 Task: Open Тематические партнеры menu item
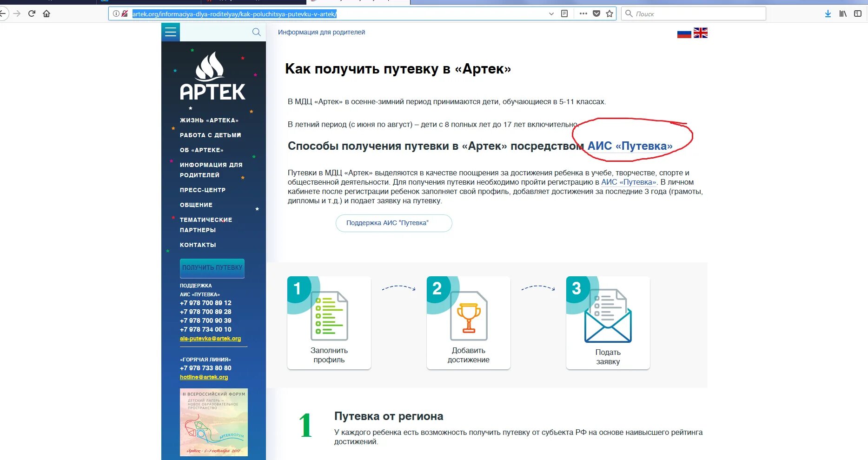coord(206,225)
